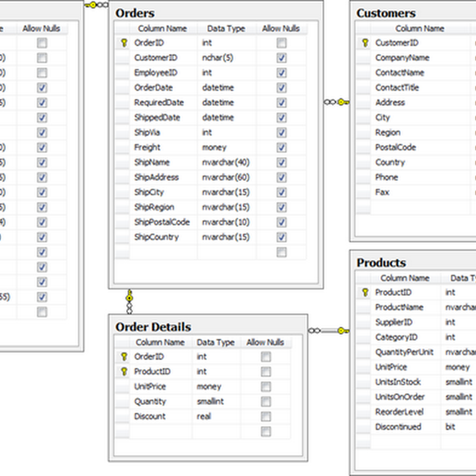The height and width of the screenshot is (476, 476).
Task: Check the Allow Nulls box for Quantity in Order Details
Action: (x=265, y=402)
